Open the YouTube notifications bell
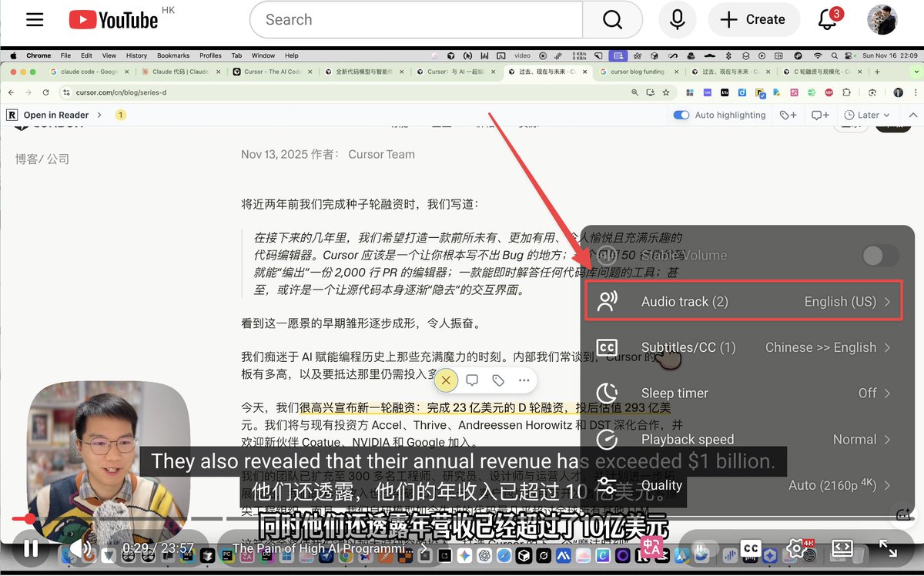Image resolution: width=924 pixels, height=576 pixels. [x=828, y=19]
